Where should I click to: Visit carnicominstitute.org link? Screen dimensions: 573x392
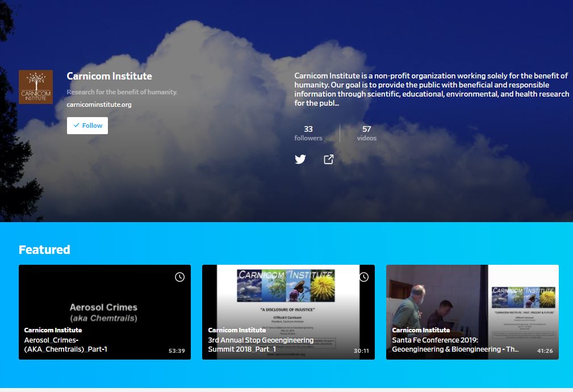[x=99, y=105]
